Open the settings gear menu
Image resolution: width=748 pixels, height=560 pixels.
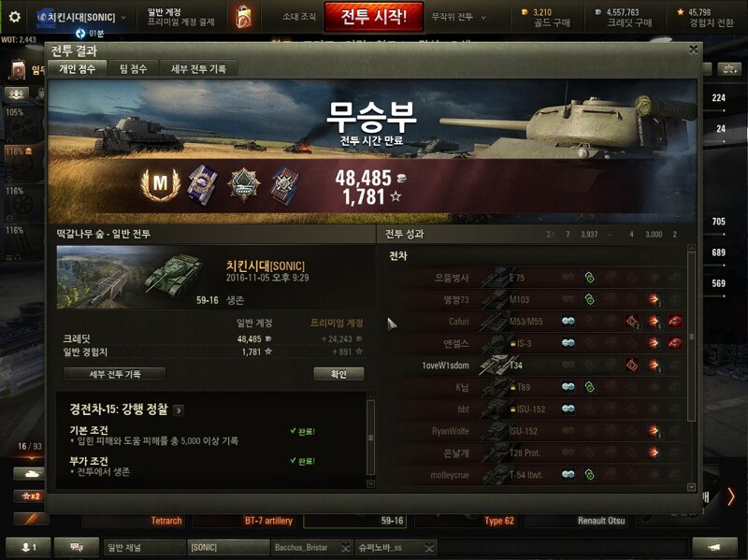pos(14,17)
